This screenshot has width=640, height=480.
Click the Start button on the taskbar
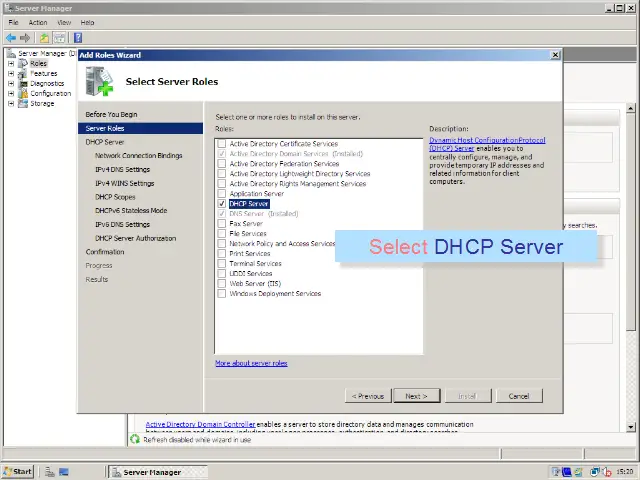tap(18, 472)
